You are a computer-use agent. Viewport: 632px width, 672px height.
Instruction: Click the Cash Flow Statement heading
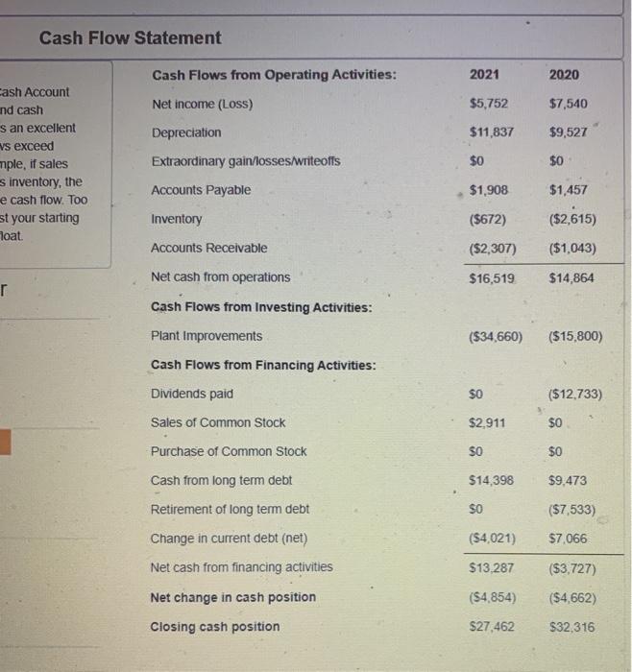click(130, 38)
